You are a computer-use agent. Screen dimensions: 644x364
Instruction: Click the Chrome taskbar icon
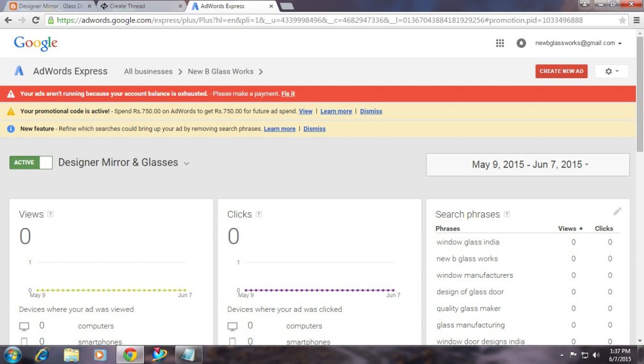[130, 355]
